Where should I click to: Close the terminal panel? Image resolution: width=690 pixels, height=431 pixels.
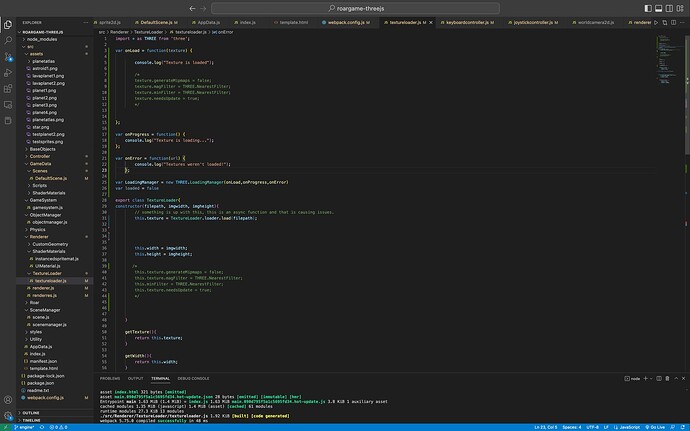click(683, 379)
